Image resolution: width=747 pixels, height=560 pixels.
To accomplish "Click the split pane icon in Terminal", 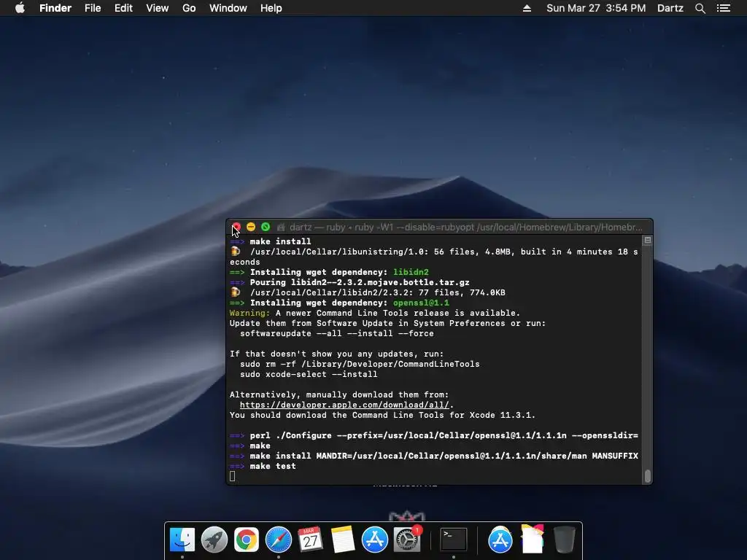I will [x=648, y=241].
